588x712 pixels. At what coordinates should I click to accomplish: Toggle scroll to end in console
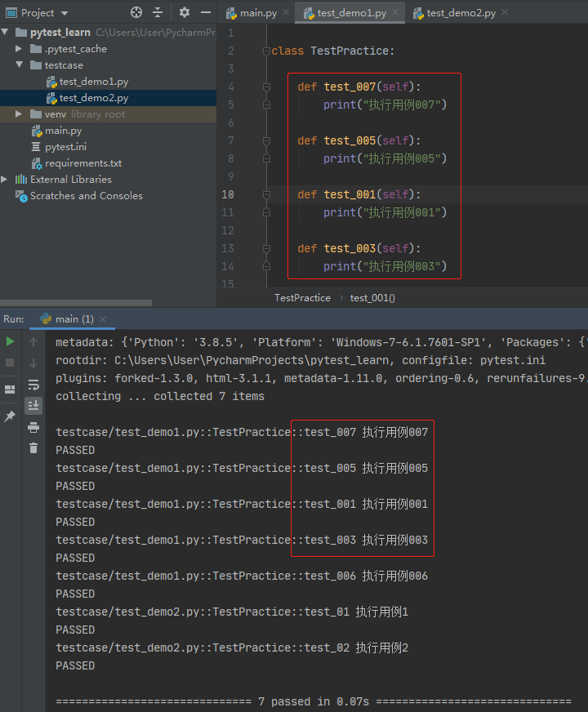pos(33,406)
